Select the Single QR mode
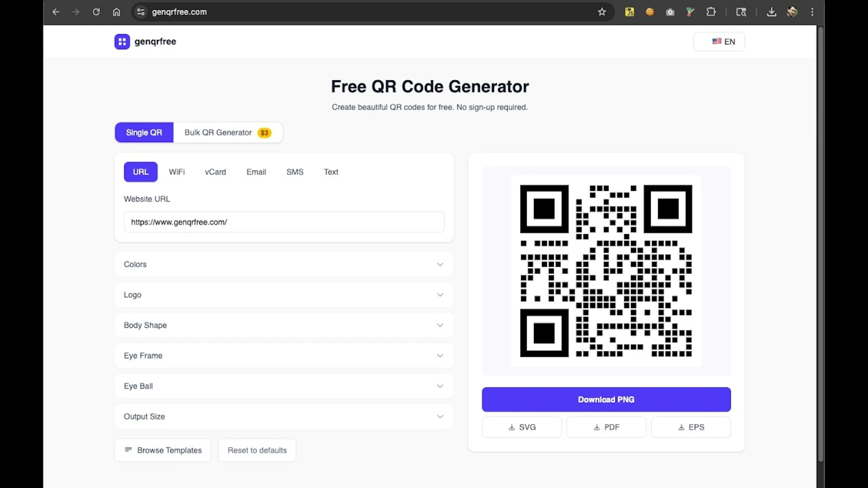868x488 pixels. (x=144, y=132)
